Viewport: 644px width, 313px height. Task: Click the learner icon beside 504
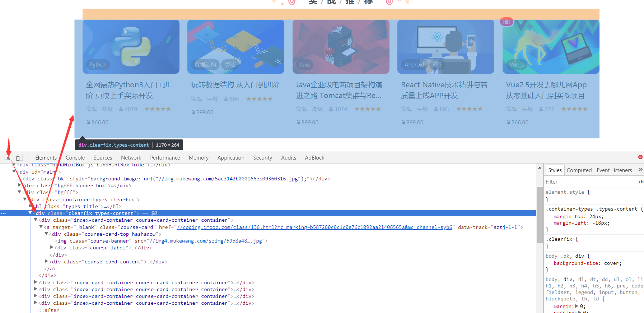(226, 99)
